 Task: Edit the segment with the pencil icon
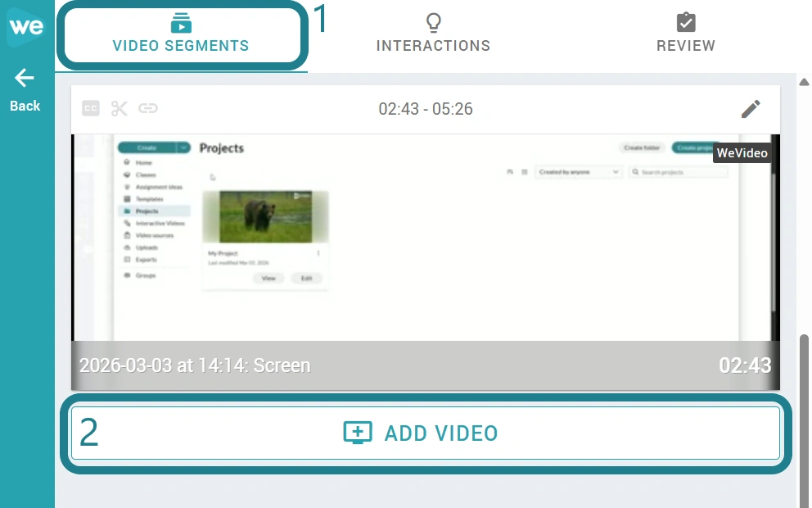pyautogui.click(x=751, y=109)
